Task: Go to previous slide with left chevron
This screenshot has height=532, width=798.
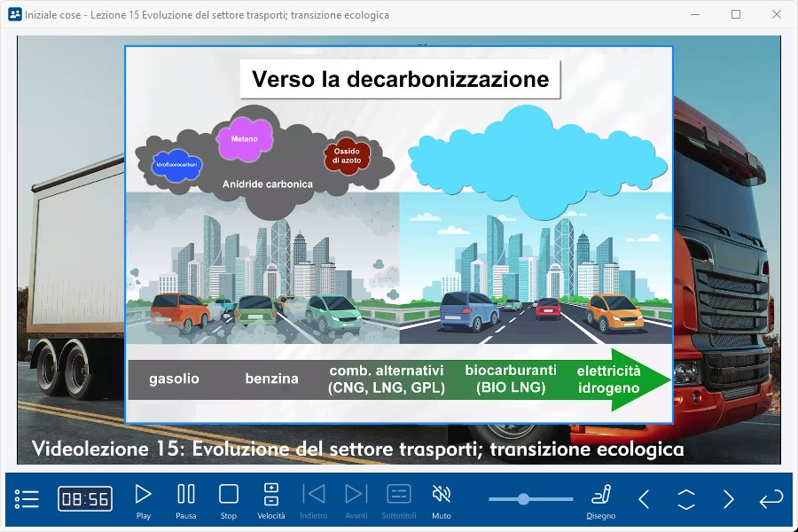Action: (x=645, y=499)
